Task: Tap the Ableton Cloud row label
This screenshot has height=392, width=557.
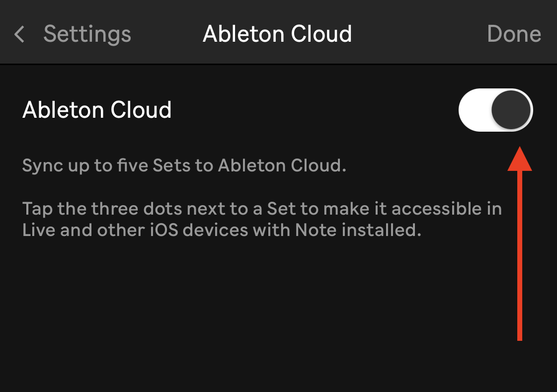Action: [x=97, y=110]
